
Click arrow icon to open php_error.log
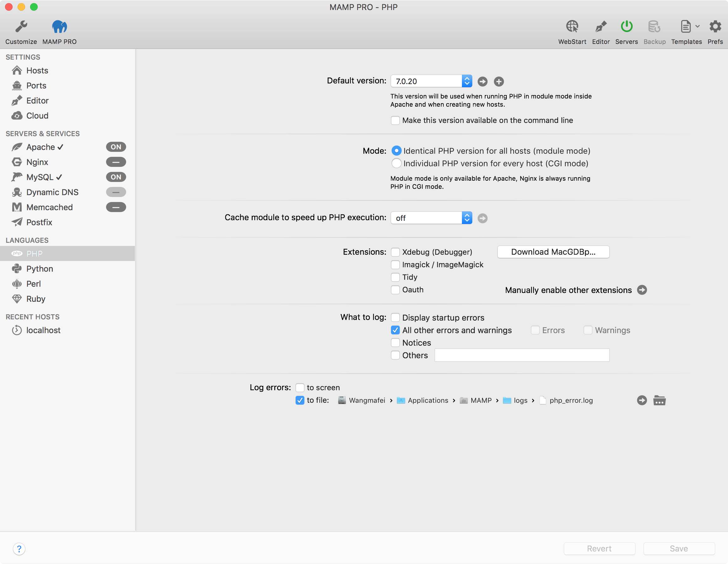tap(642, 400)
